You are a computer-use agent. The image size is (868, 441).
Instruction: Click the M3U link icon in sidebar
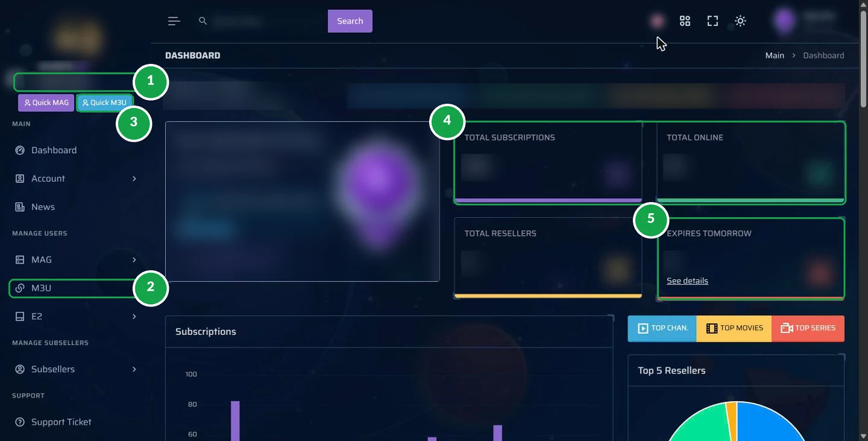coord(20,288)
